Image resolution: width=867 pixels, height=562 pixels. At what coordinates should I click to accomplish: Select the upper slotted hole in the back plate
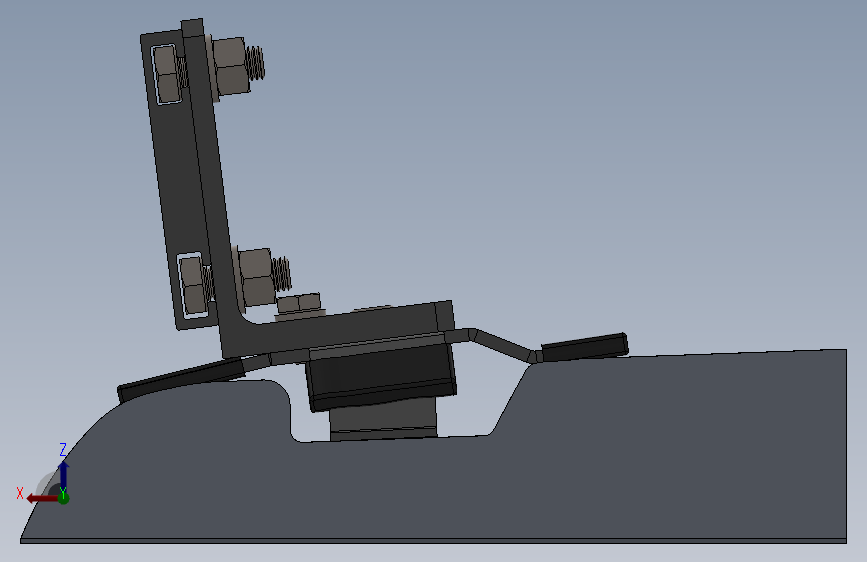pos(166,74)
